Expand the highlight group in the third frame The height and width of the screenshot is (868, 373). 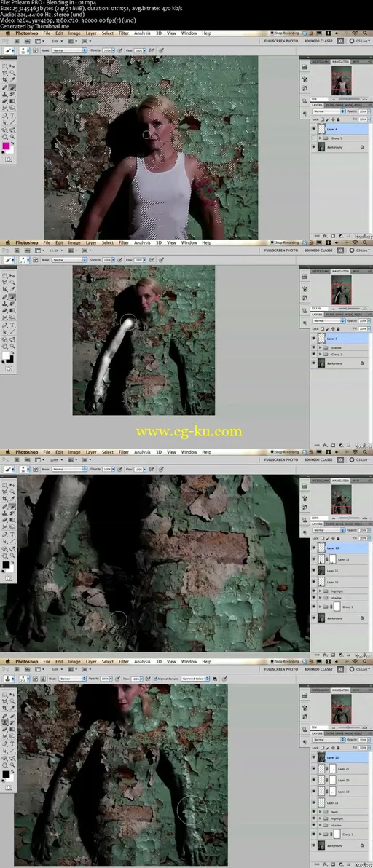click(x=320, y=591)
